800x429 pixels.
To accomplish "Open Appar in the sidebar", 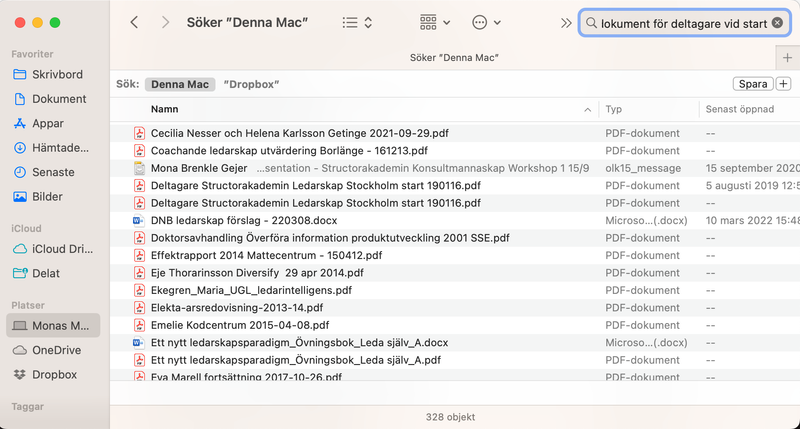I will tap(48, 124).
